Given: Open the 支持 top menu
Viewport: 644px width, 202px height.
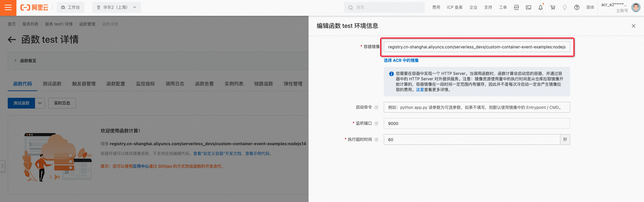Looking at the screenshot, I should coord(488,7).
